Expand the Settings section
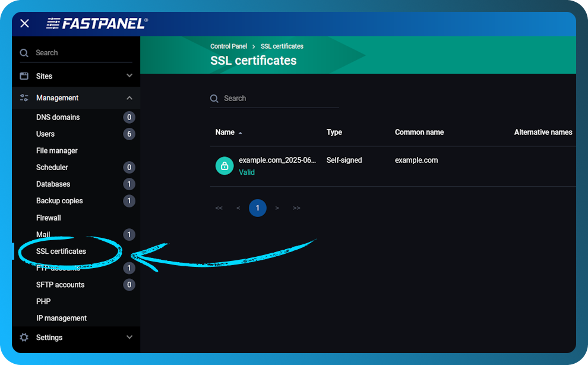 (x=129, y=337)
